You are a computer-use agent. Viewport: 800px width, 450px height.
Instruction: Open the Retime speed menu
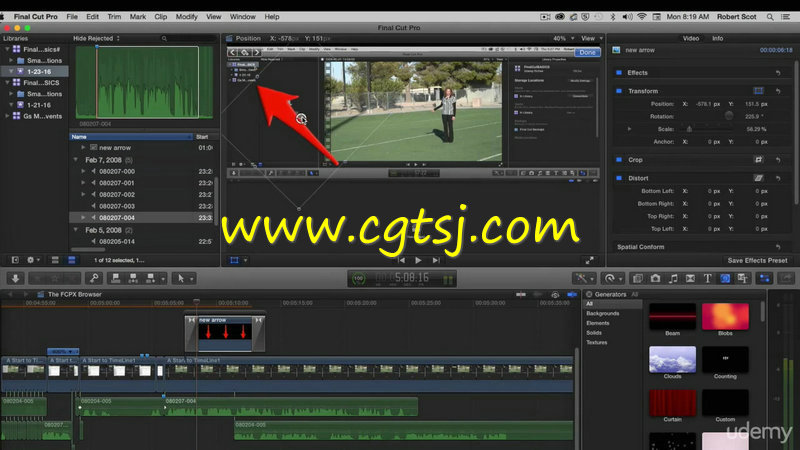[x=612, y=278]
